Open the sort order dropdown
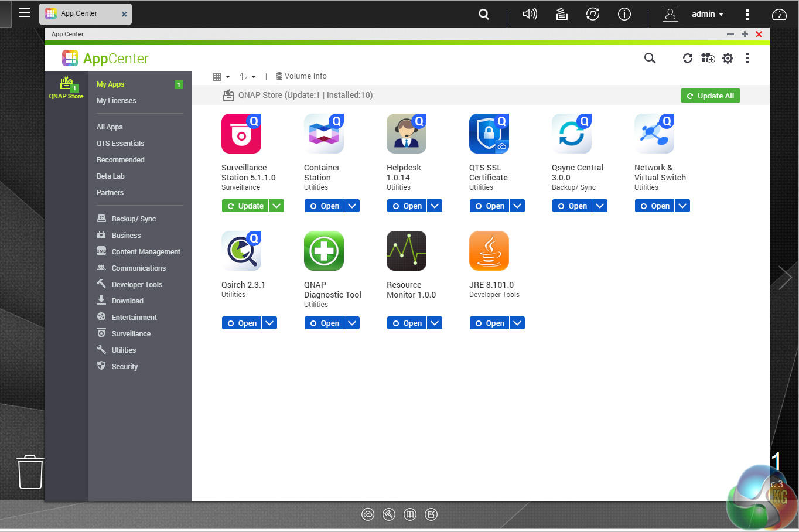Screen dimensions: 799x532 247,77
